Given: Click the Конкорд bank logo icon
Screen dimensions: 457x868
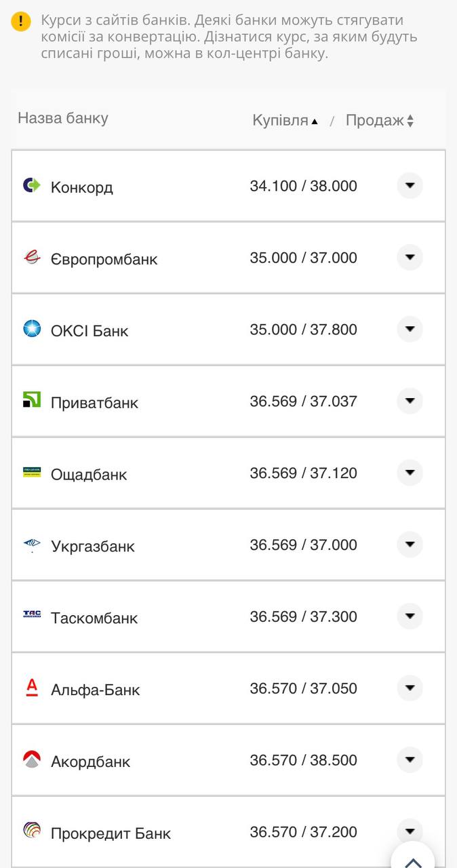Looking at the screenshot, I should pyautogui.click(x=32, y=185).
